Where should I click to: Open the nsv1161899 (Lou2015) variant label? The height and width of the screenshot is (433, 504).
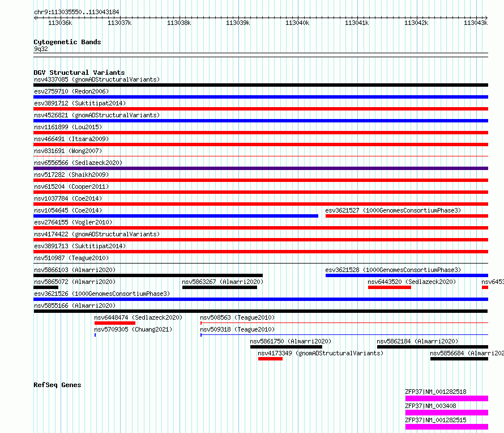point(68,127)
